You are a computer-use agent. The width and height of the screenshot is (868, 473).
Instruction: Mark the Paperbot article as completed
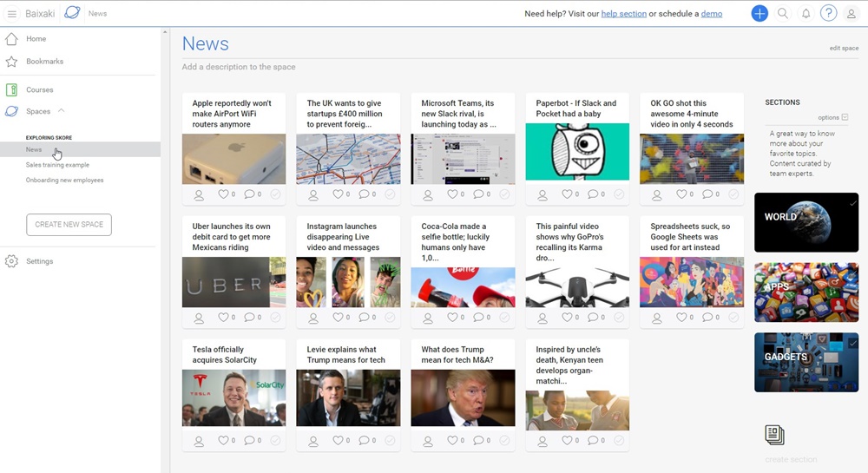click(619, 195)
